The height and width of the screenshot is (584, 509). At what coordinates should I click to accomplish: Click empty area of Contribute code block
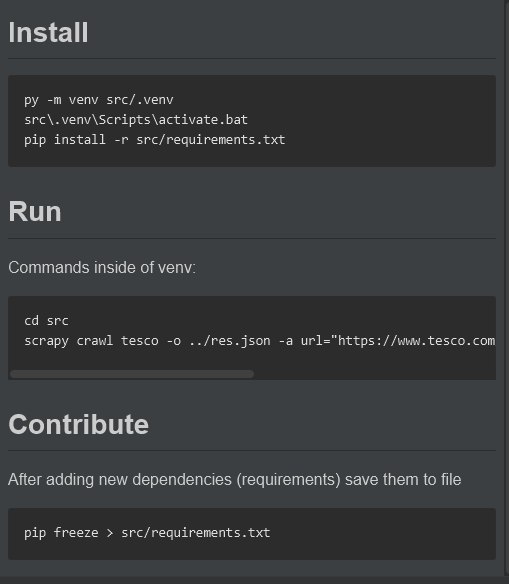point(384,533)
